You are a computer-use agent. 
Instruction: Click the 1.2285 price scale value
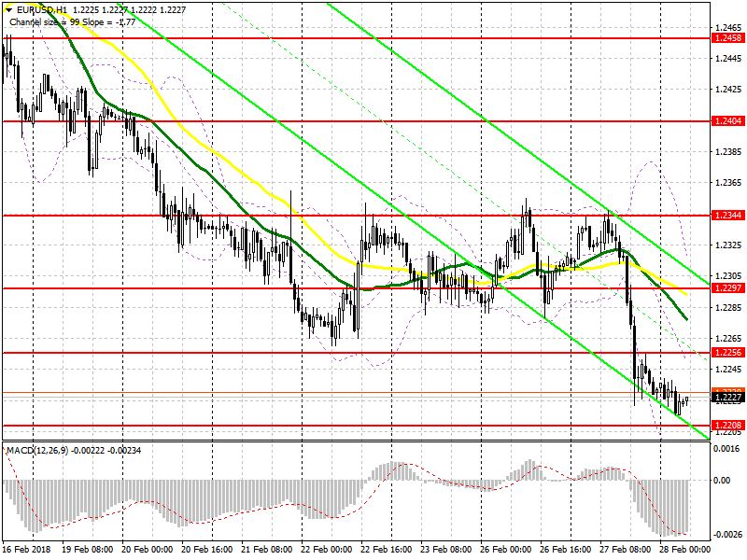(728, 308)
